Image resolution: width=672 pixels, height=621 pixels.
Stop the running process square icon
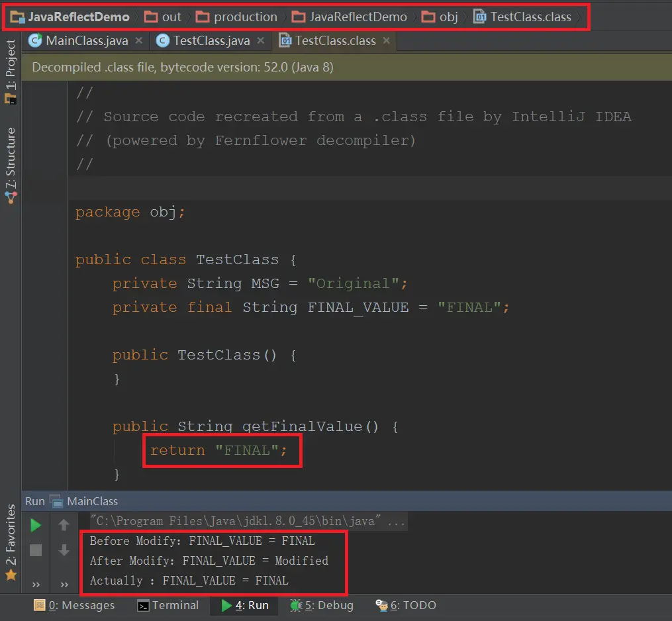(36, 550)
